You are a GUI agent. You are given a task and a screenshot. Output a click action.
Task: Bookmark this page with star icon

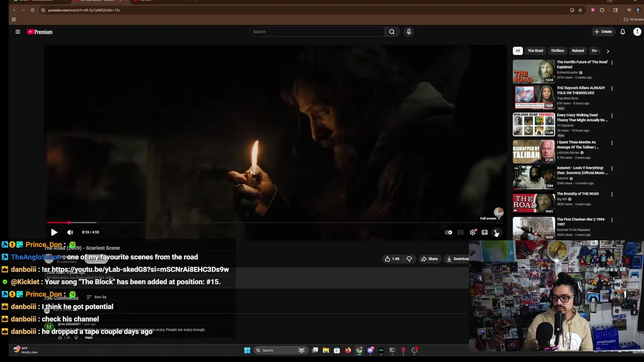[580, 10]
